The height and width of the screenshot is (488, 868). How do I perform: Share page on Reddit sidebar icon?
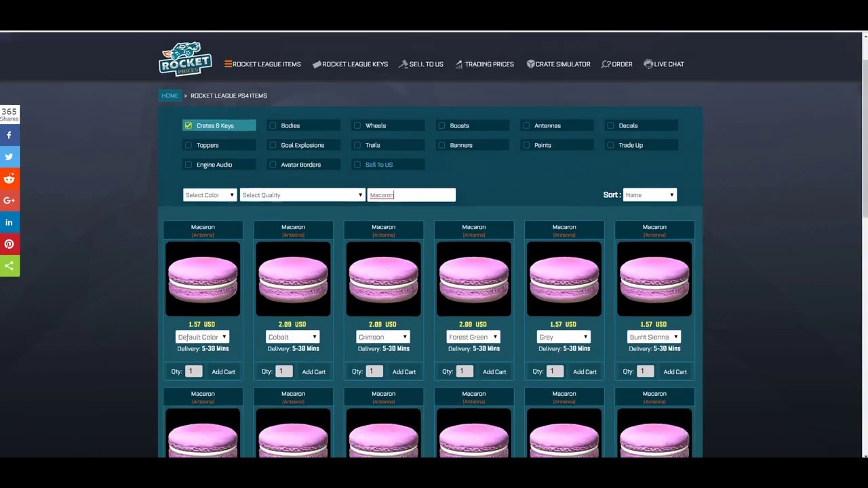9,179
